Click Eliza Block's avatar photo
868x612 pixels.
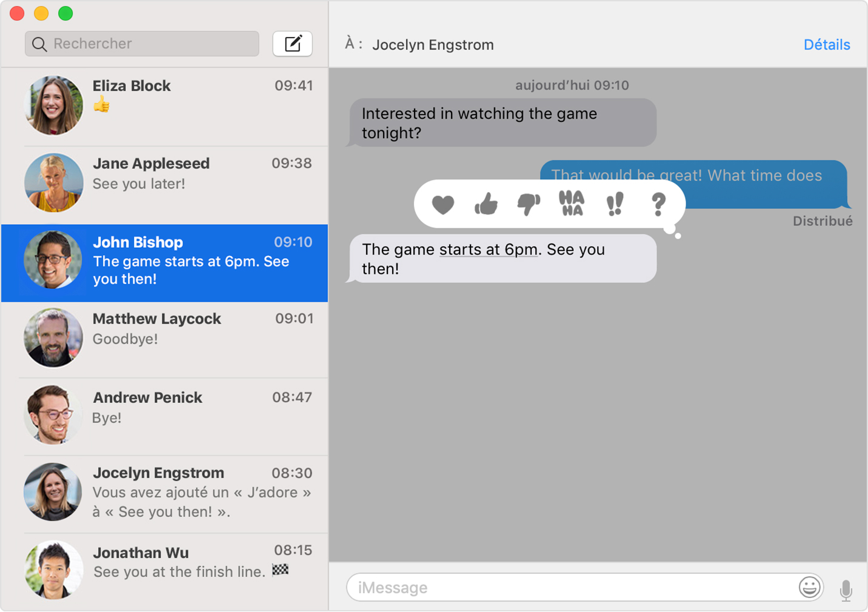[53, 105]
